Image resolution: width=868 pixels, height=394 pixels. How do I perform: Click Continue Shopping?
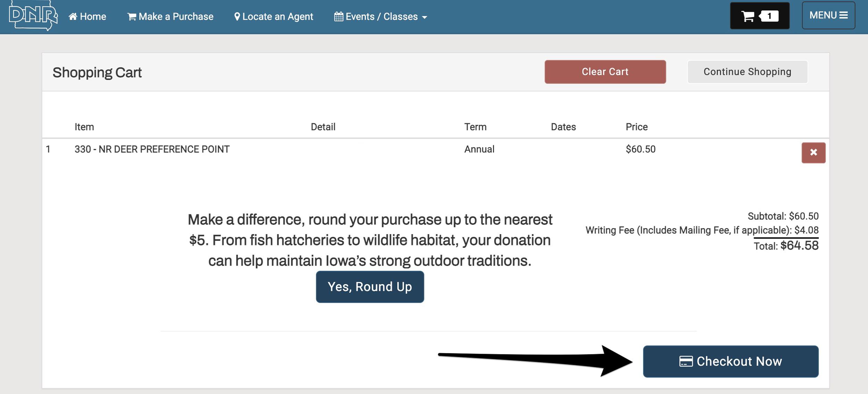click(747, 72)
